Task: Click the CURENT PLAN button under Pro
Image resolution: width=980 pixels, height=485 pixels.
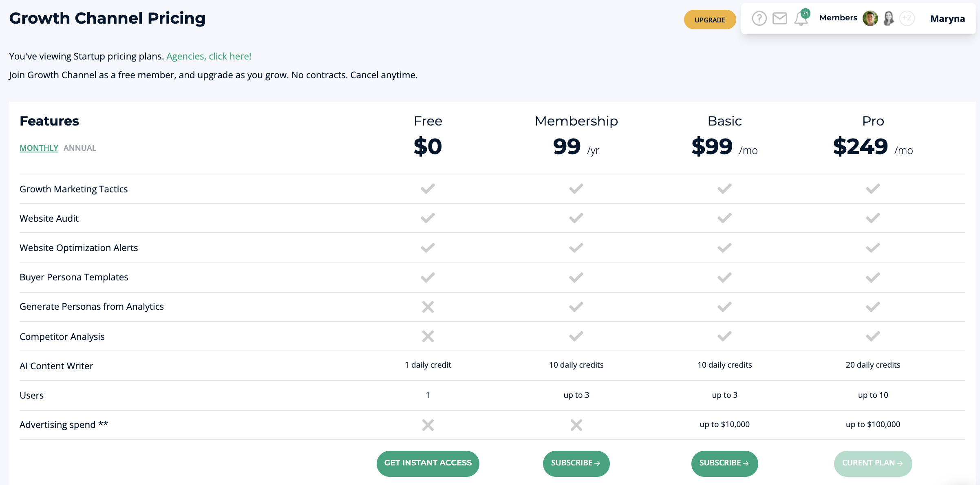Action: click(873, 463)
